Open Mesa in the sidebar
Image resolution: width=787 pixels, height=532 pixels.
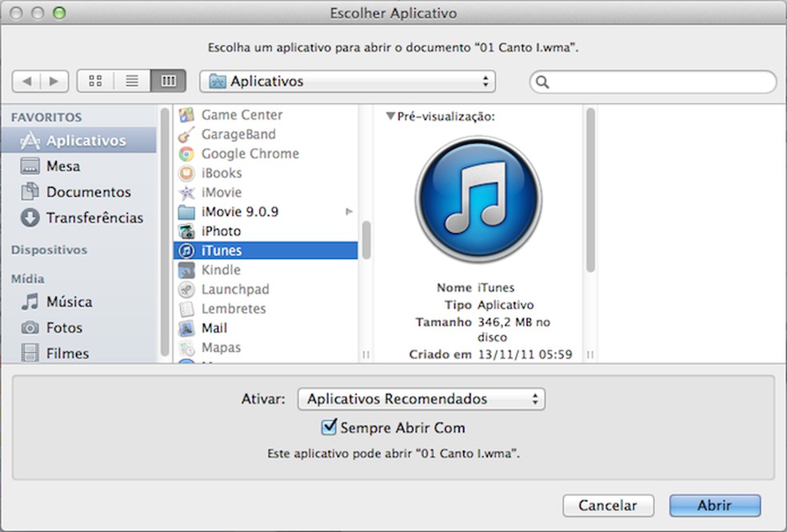tap(79, 166)
